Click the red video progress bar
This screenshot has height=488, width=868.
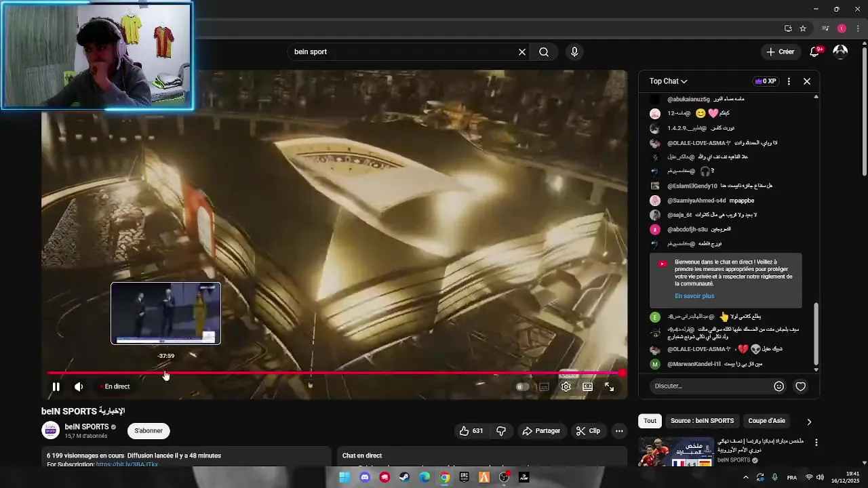[335, 373]
